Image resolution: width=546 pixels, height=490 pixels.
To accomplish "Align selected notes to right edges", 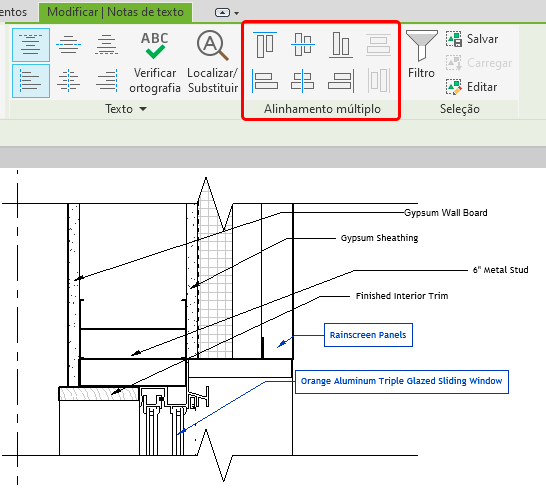I will click(x=341, y=81).
